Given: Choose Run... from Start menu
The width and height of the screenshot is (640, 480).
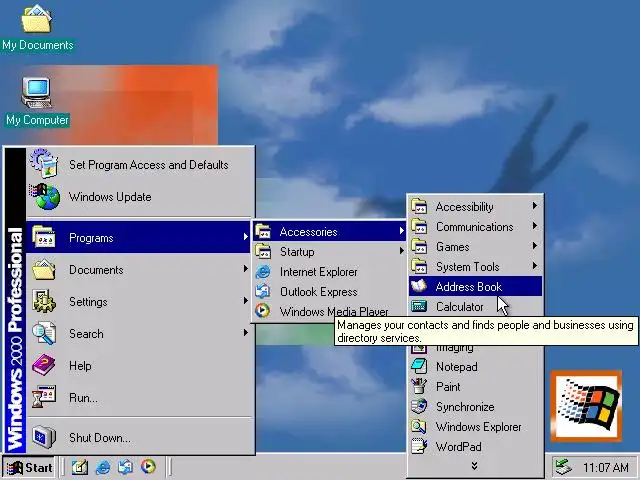Looking at the screenshot, I should pos(138,398).
